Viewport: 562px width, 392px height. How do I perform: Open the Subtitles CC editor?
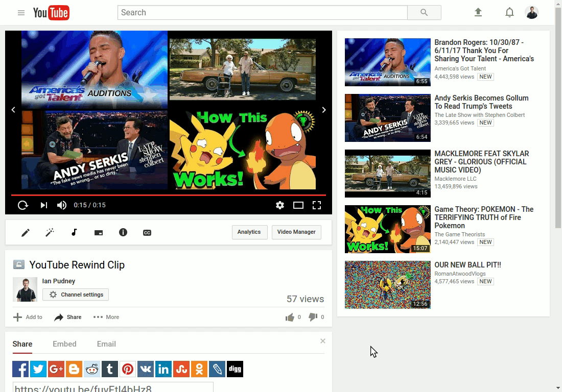tap(147, 233)
